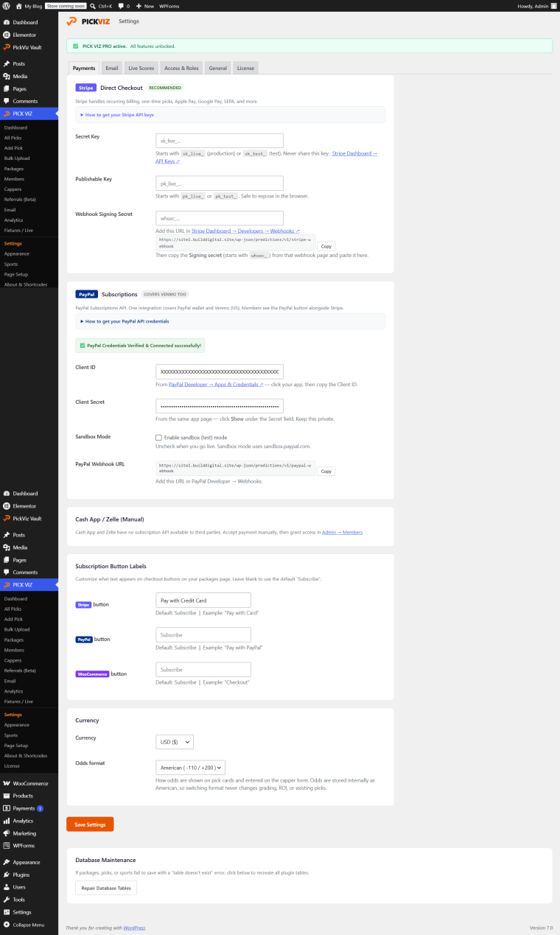Open the Odds format American dropdown
The width and height of the screenshot is (560, 935).
pyautogui.click(x=190, y=768)
